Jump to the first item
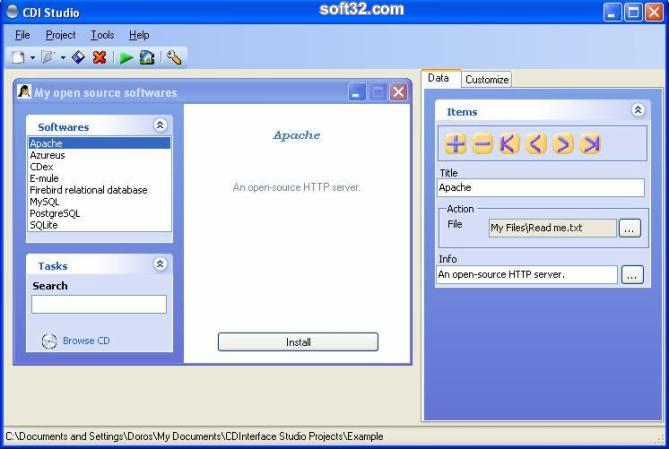This screenshot has width=669, height=449. coord(510,144)
